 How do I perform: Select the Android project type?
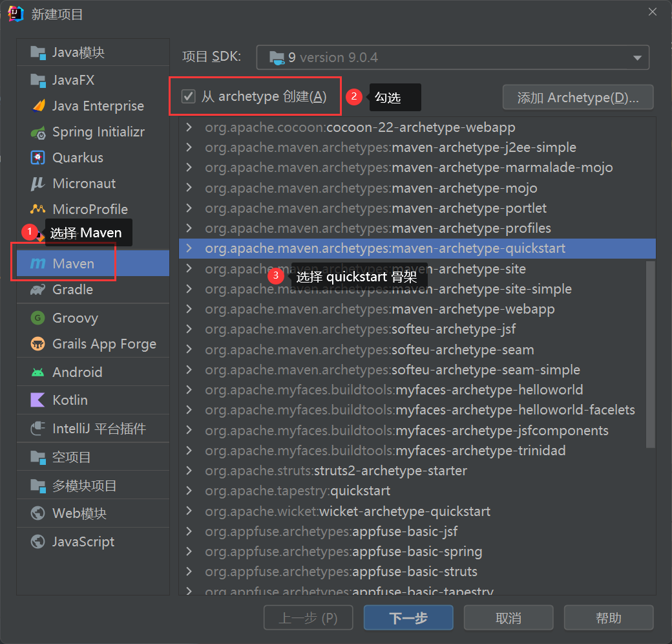coord(93,372)
